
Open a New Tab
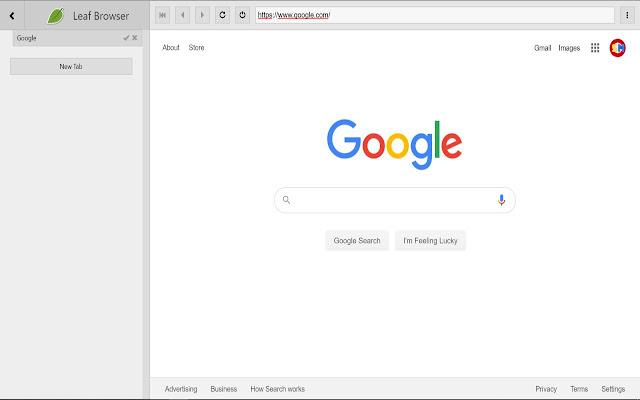pos(71,67)
